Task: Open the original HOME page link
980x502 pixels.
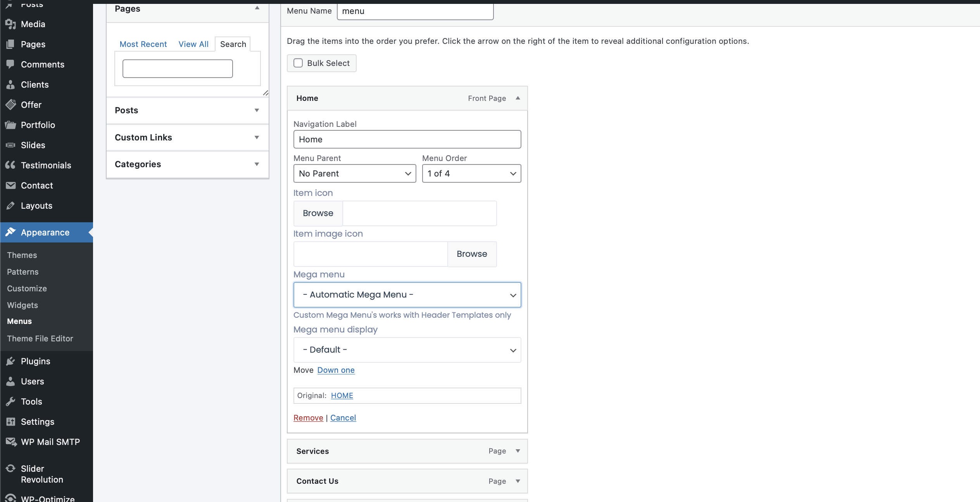Action: pyautogui.click(x=342, y=395)
